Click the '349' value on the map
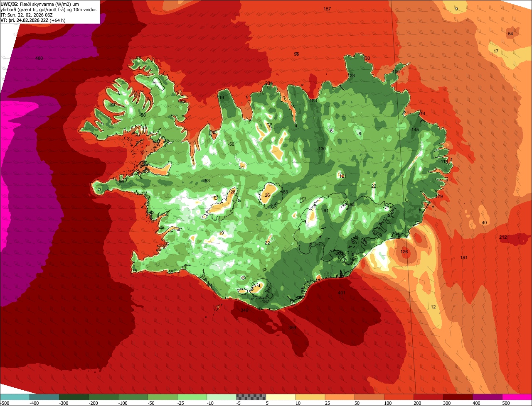The image size is (532, 406). 244,310
